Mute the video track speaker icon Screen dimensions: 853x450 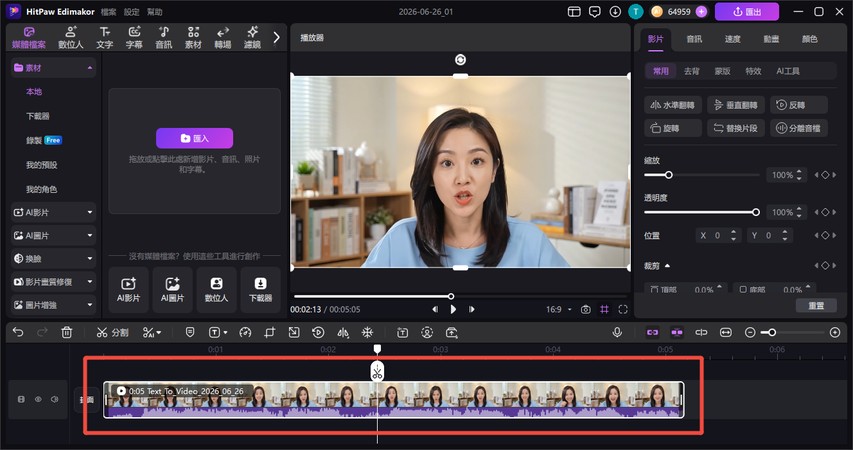click(x=54, y=399)
